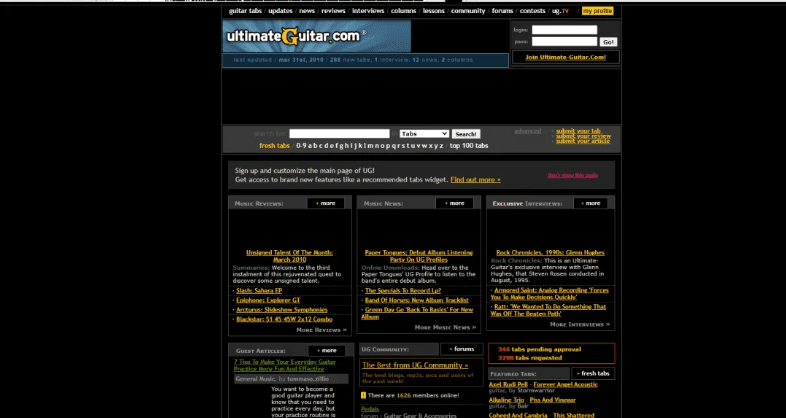
Task: Click submit your review link
Action: pos(583,136)
